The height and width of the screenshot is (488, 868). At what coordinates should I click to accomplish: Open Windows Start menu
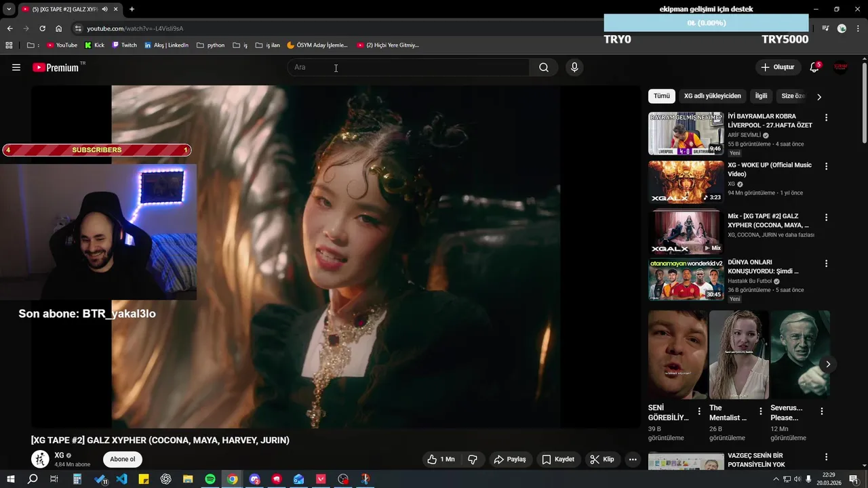click(11, 479)
